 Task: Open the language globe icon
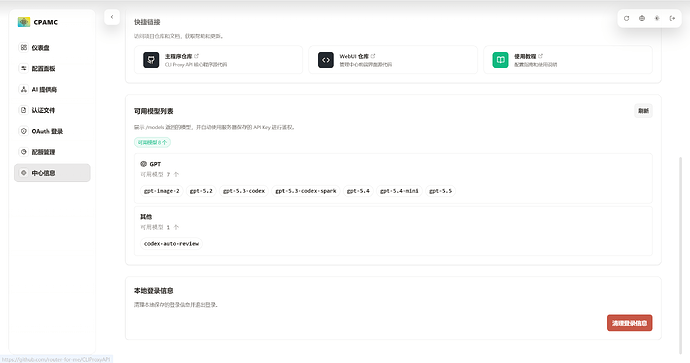pyautogui.click(x=642, y=18)
